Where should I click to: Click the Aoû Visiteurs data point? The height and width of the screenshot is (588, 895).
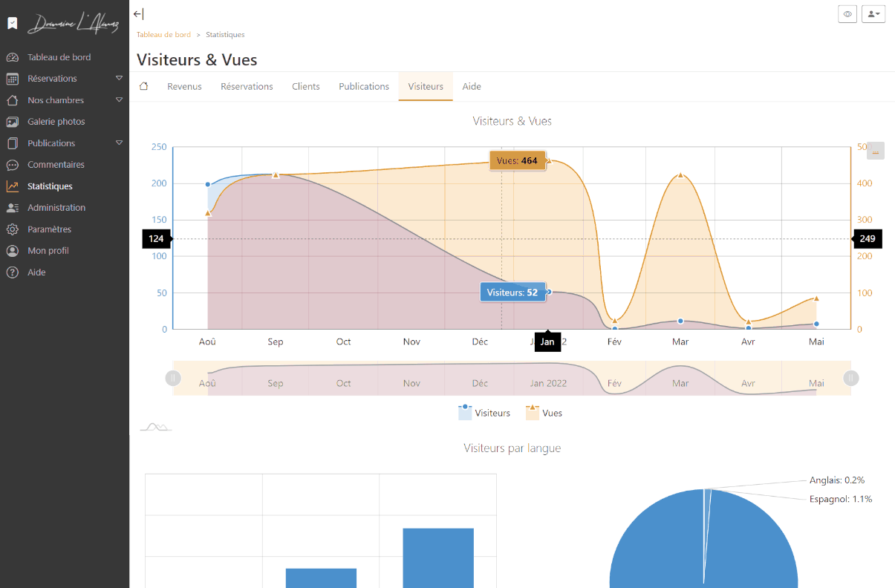click(x=207, y=184)
